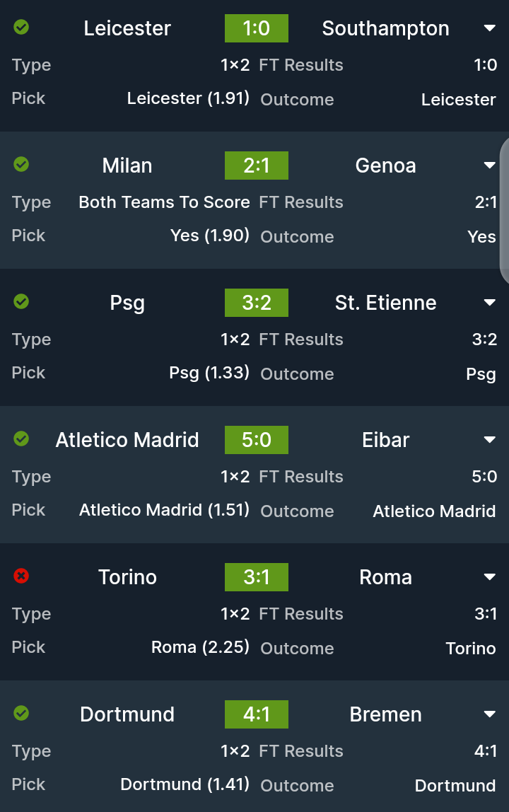This screenshot has height=812, width=509.
Task: Expand the Leicester vs Southampton match arrow
Action: [x=489, y=28]
